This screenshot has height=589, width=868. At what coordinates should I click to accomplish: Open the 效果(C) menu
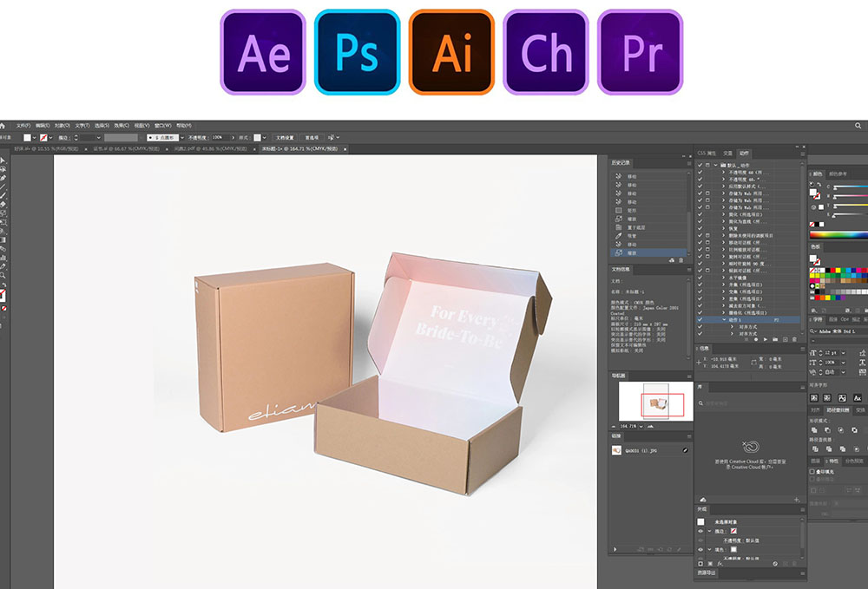122,126
